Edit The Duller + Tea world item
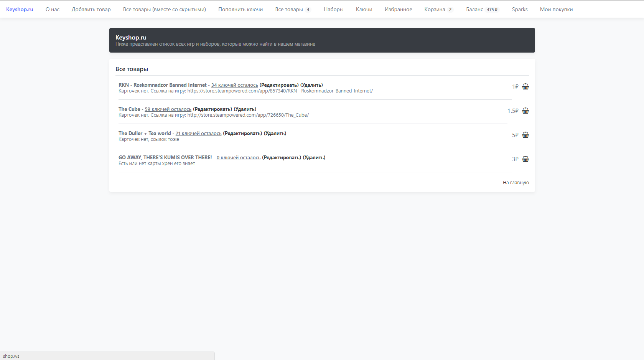The height and width of the screenshot is (360, 644). tap(242, 134)
